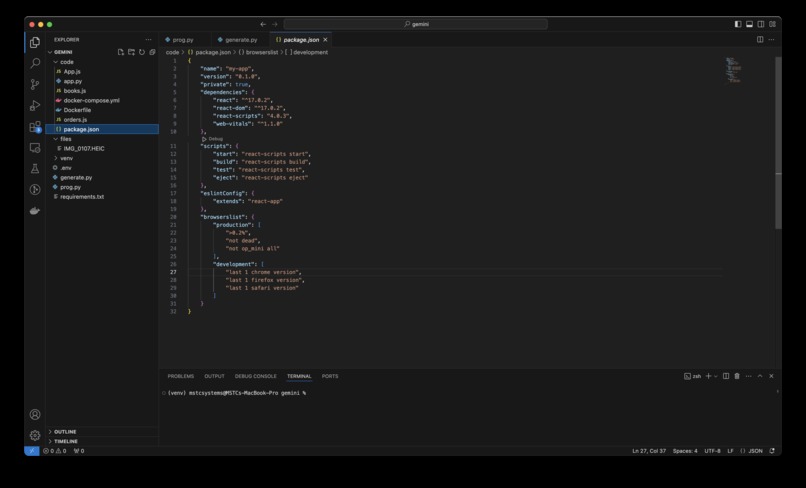Click the gemini command center search box
806x488 pixels.
pos(415,24)
